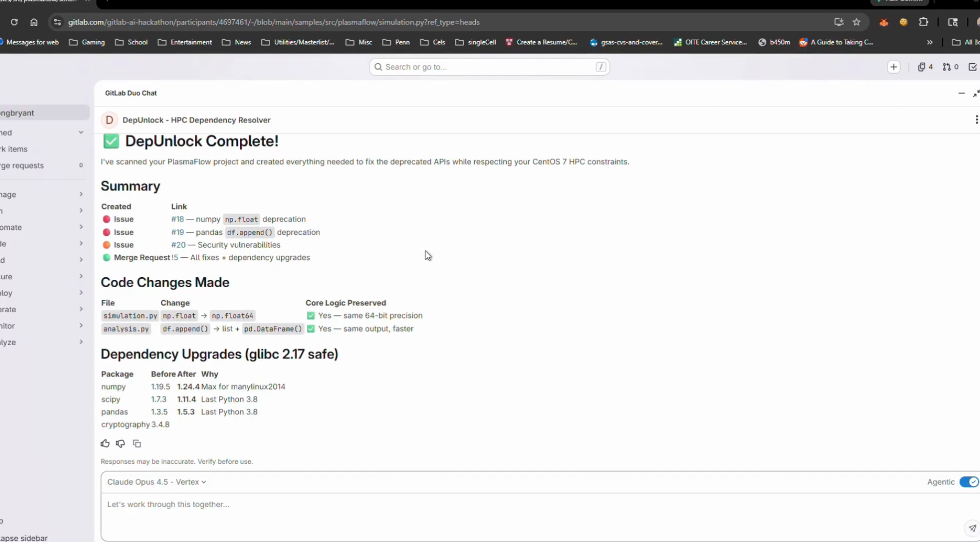Give thumbs down to the response
Screen dimensions: 980x542
pos(121,443)
